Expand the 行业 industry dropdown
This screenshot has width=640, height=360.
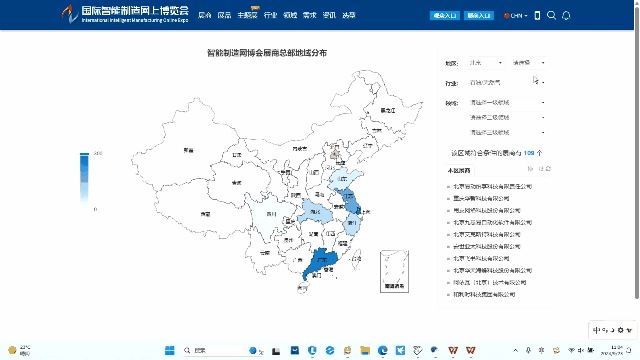pyautogui.click(x=507, y=82)
